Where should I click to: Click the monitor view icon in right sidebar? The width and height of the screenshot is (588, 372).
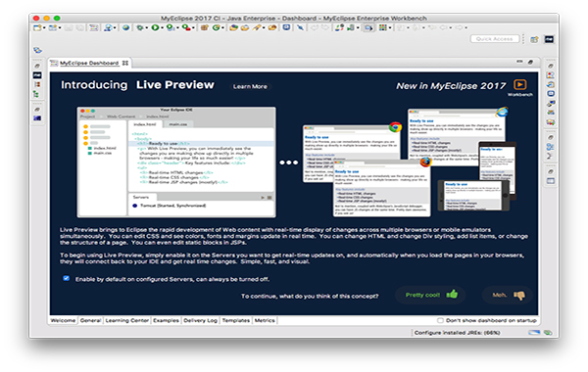pos(550,94)
